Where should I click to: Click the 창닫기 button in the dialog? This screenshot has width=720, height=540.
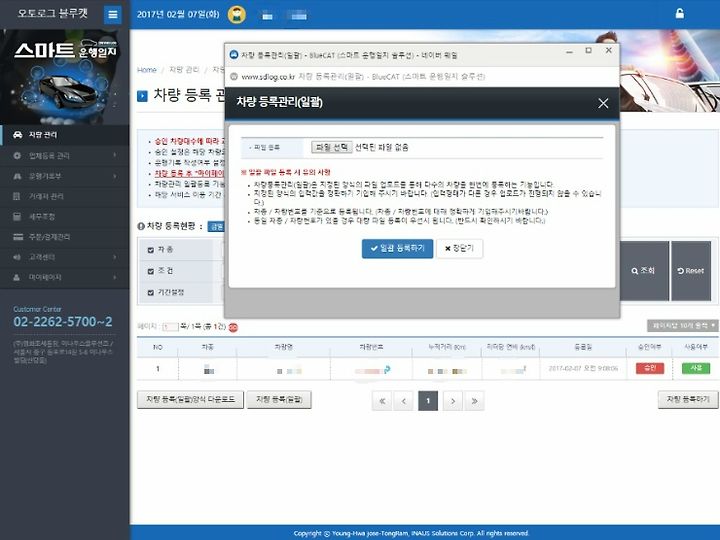coord(459,249)
